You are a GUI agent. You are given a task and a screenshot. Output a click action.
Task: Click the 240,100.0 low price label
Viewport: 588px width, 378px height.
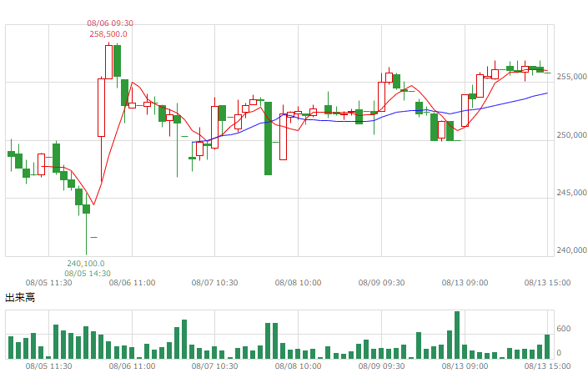(x=86, y=264)
